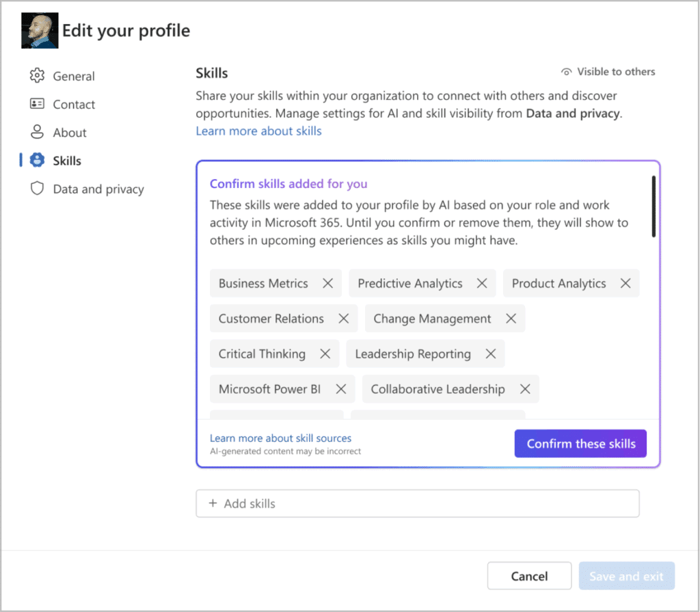700x612 pixels.
Task: Click the AI-generated content may be incorrect note
Action: [x=285, y=451]
